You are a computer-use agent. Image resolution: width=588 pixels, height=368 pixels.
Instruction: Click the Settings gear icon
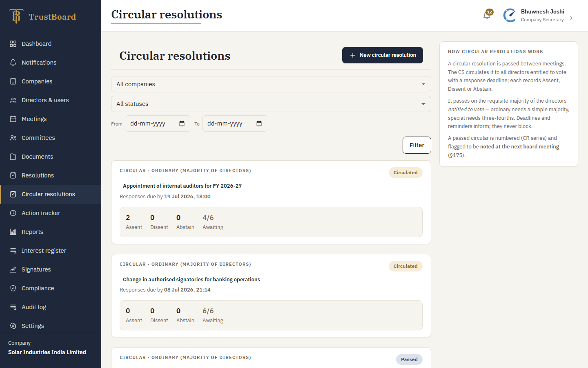point(13,326)
